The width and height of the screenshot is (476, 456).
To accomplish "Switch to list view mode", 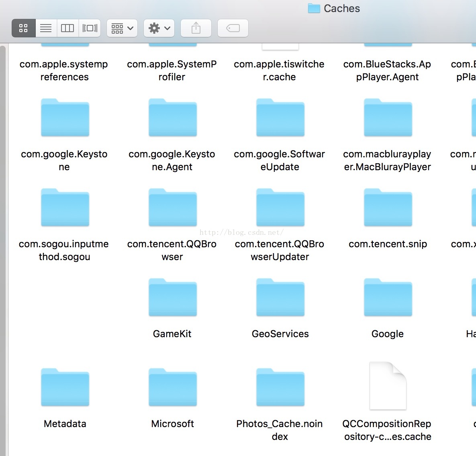I will [46, 28].
